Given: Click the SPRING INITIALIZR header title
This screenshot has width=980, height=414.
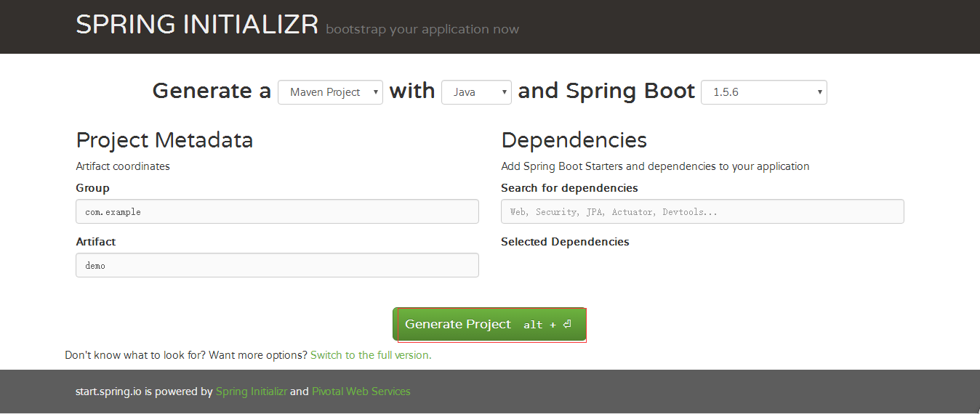Looking at the screenshot, I should coord(197,25).
